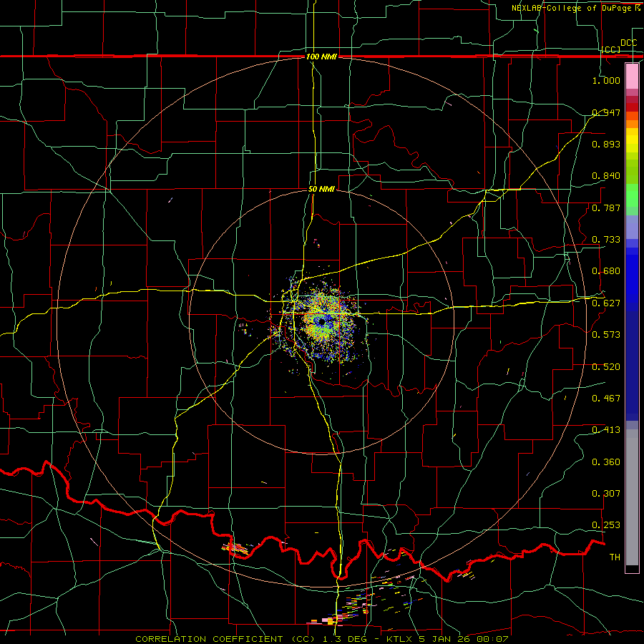Click the [CC] label above the legend
The height and width of the screenshot is (644, 644).
[611, 49]
